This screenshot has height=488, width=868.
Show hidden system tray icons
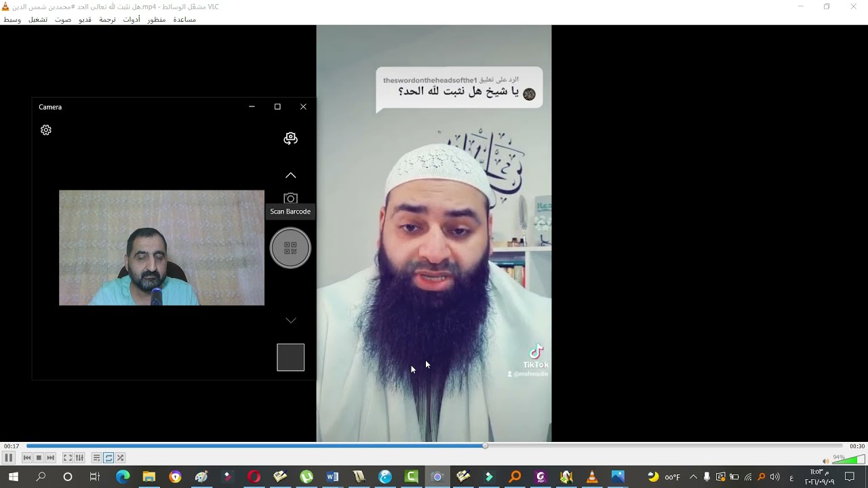point(693,477)
